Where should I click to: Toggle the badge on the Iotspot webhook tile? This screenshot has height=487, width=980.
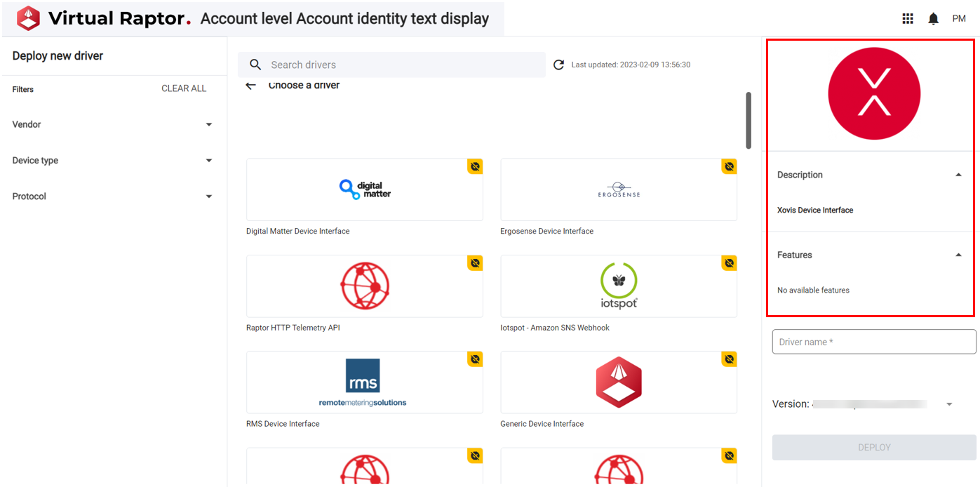[x=729, y=262]
